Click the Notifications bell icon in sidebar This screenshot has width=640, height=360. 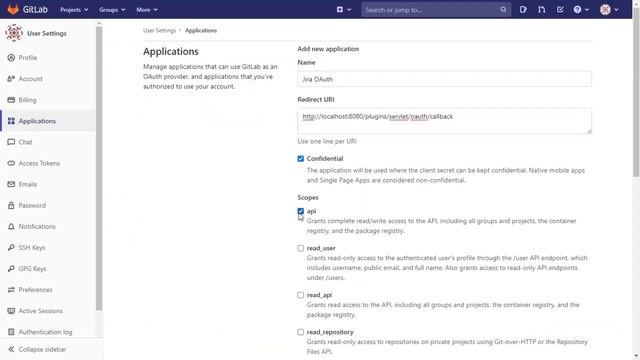[11, 227]
